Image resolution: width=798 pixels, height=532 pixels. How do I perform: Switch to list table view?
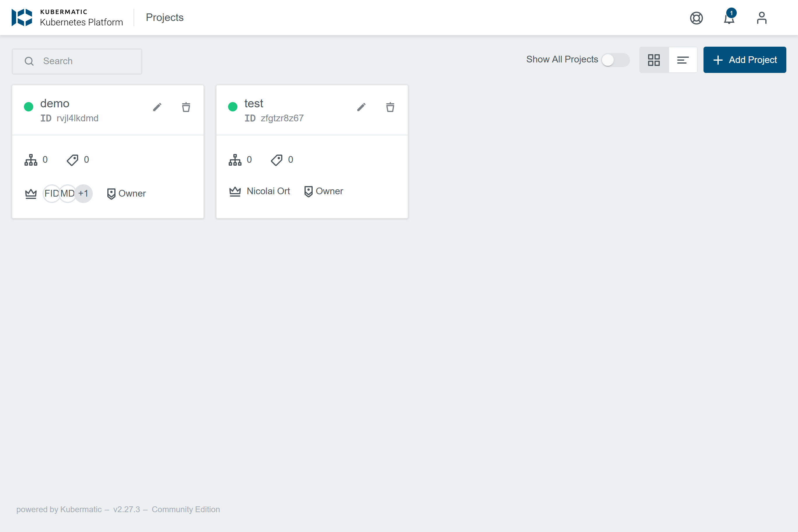[682, 60]
